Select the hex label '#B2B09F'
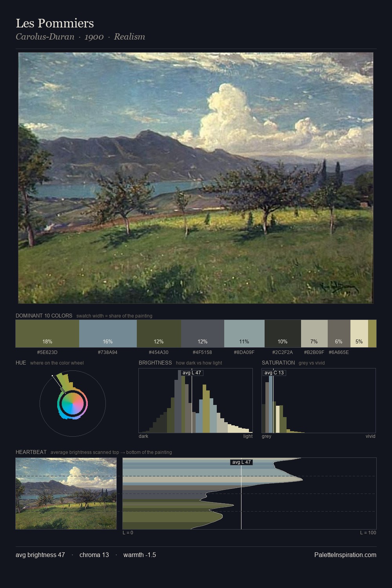392x588 pixels. (314, 352)
